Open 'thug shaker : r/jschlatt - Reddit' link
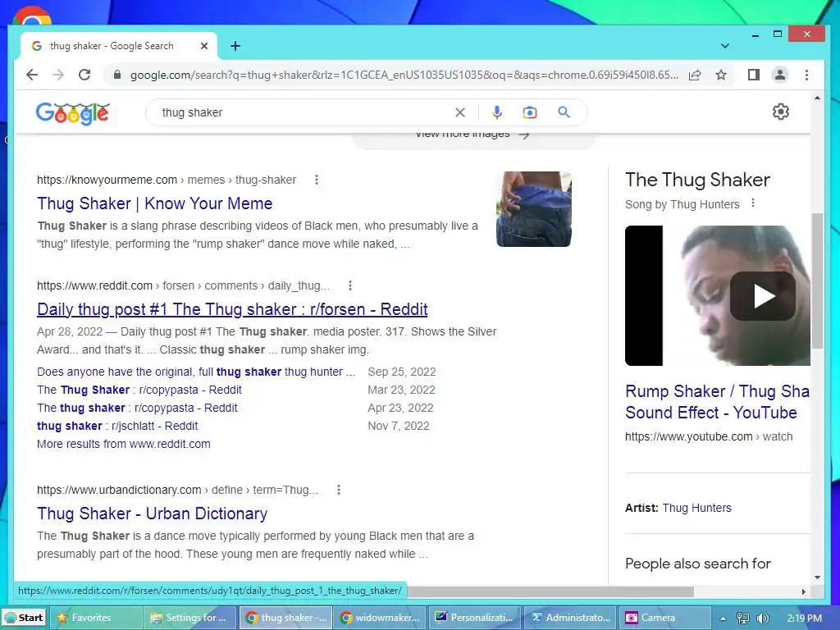 click(117, 426)
